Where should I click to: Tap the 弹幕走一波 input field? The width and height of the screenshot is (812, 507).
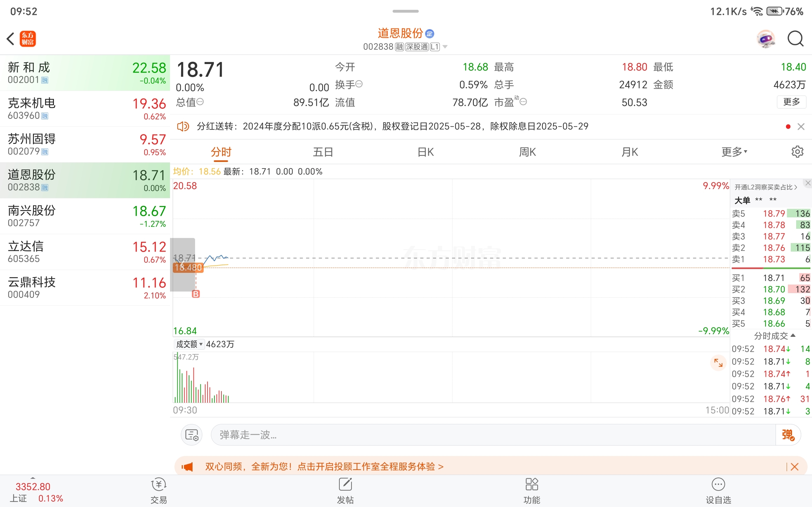(x=493, y=435)
